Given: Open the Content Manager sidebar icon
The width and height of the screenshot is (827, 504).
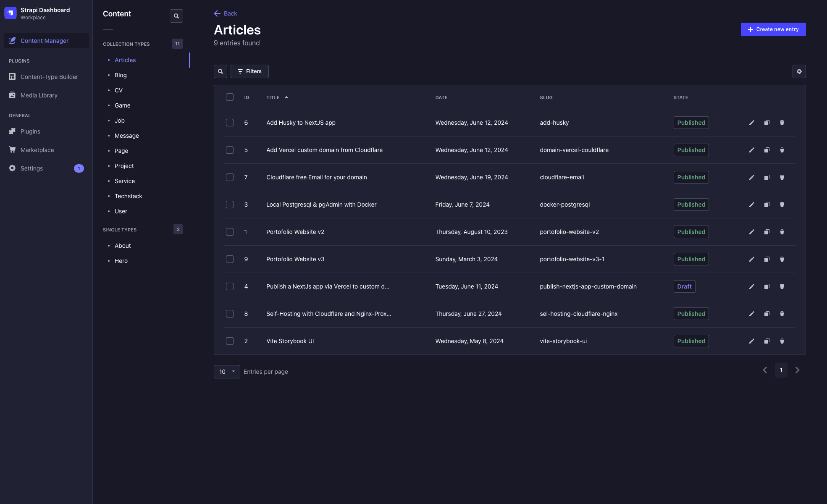Looking at the screenshot, I should click(13, 41).
